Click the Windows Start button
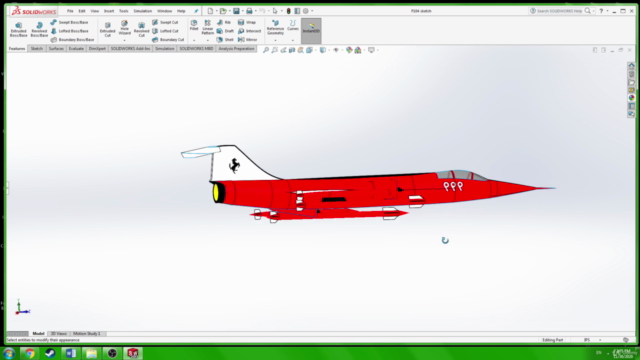640x360 pixels. (x=9, y=353)
